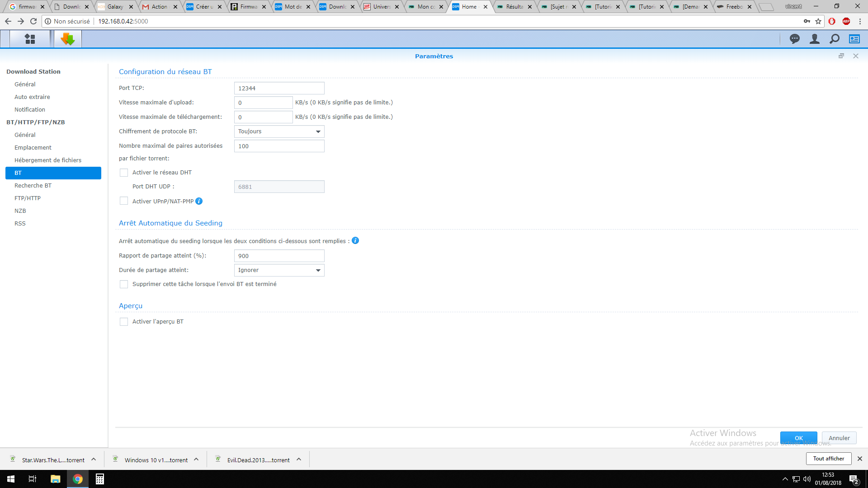Show info tooltip for UPnP/NAT-PMP
Image resolution: width=868 pixels, height=488 pixels.
coord(199,201)
